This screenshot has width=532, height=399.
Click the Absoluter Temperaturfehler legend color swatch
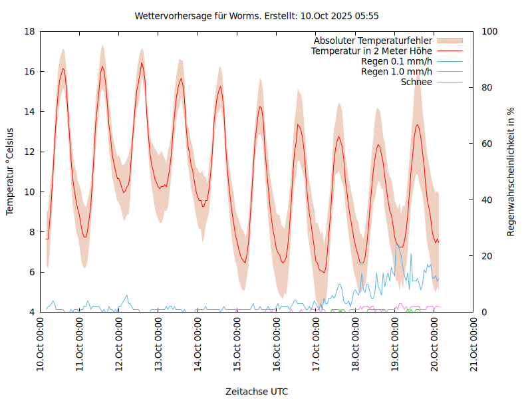coord(449,41)
